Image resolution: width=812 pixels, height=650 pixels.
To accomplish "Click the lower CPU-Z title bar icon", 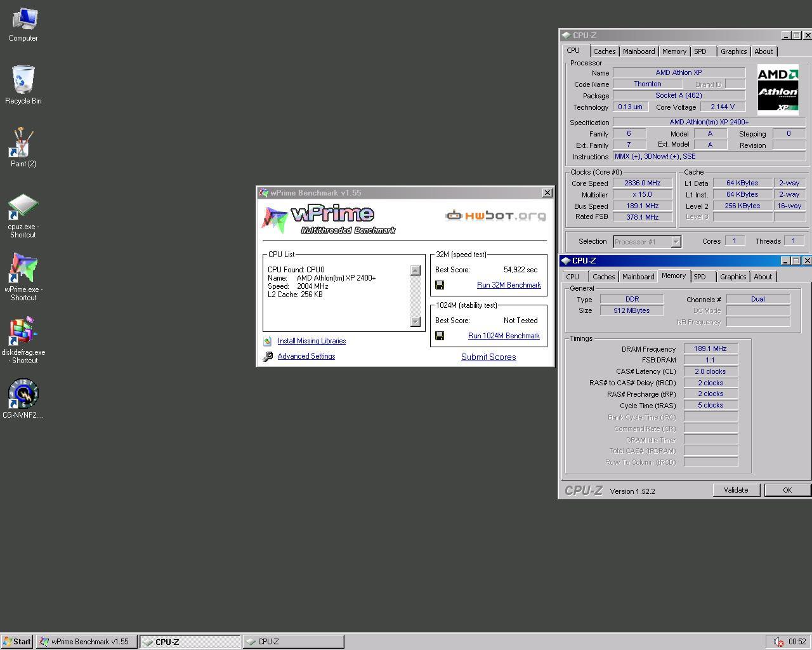I will click(566, 261).
